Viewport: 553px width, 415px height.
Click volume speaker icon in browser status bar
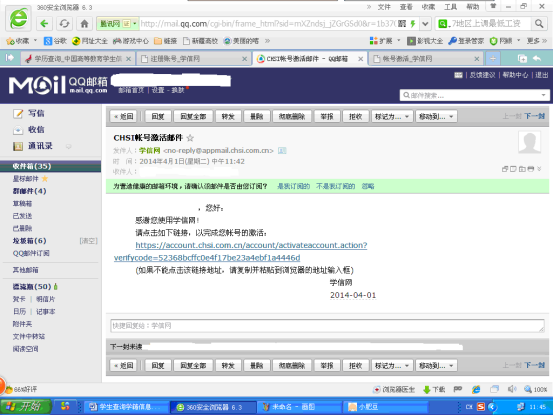(512, 389)
